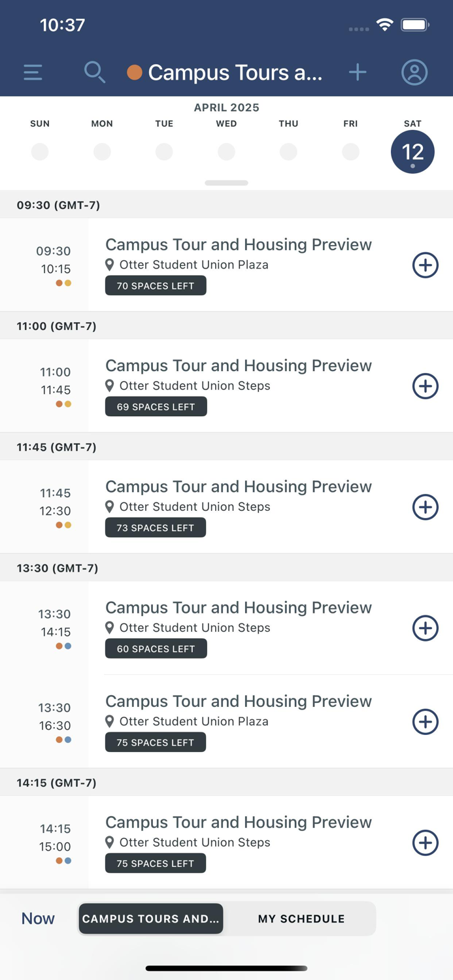Add the 11:00 Campus Tour session

[x=426, y=386]
